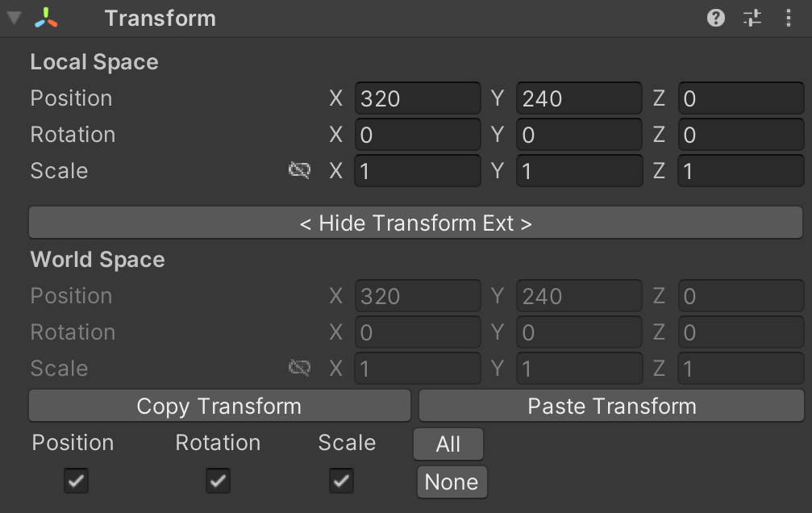Toggle the Local Space constrained scale link

coord(300,170)
